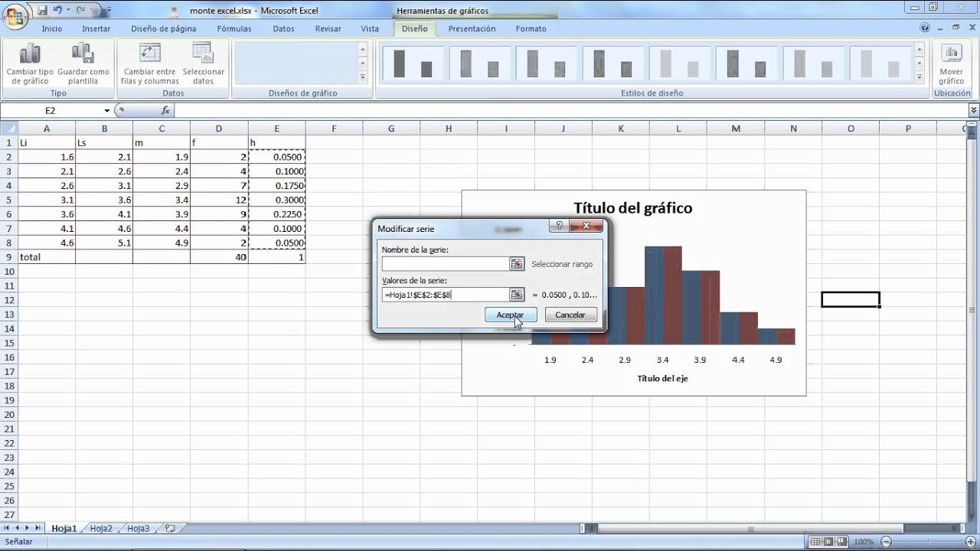Image resolution: width=980 pixels, height=551 pixels.
Task: Open the Revisar ribbon tab
Action: [328, 28]
